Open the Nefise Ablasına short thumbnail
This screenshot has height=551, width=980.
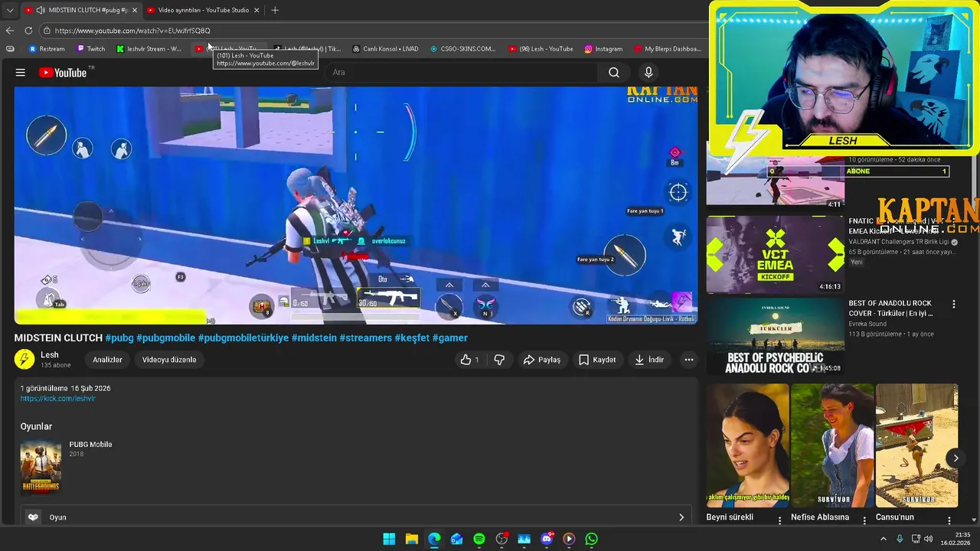click(x=832, y=445)
